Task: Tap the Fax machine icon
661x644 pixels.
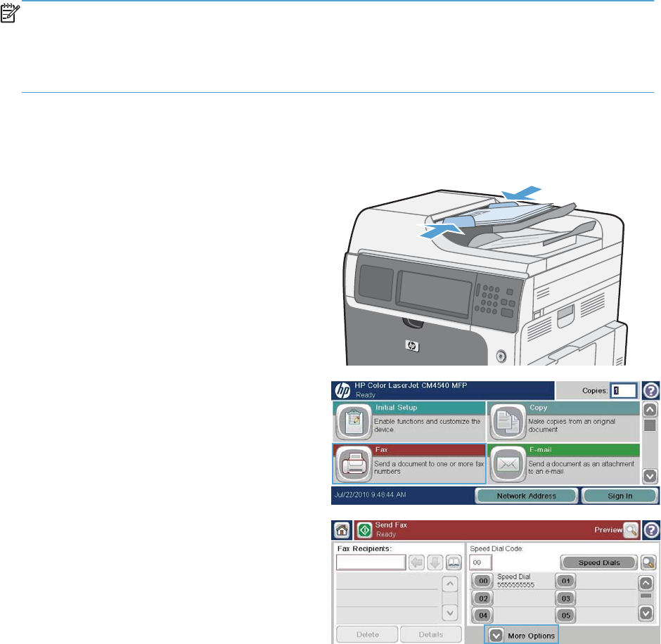Action: click(353, 464)
